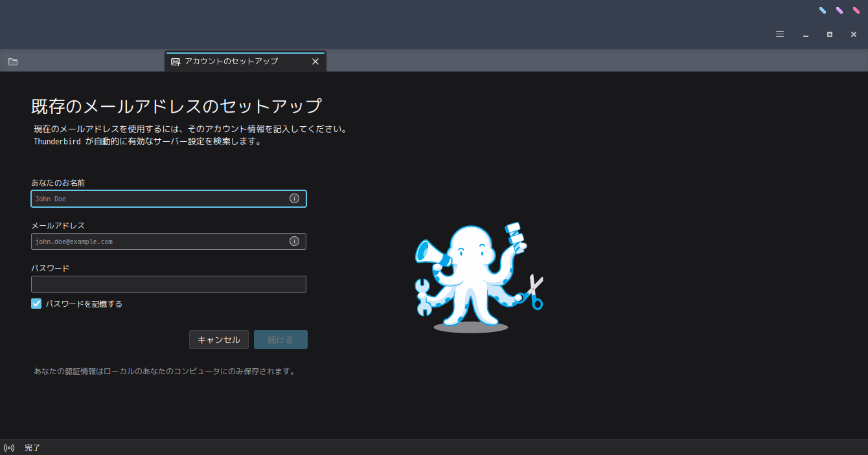Close the アカウントのセットアップ tab
868x455 pixels.
315,61
